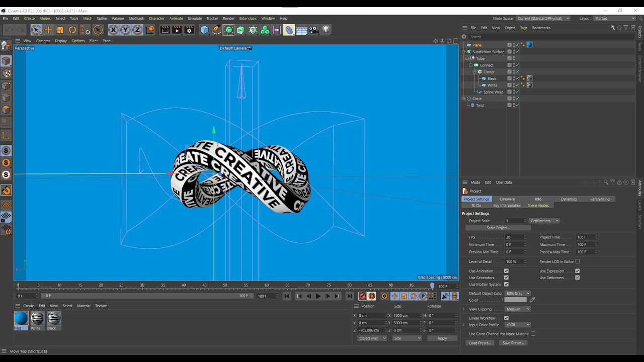Open Node Space dropdown
The image size is (644, 362).
(x=543, y=19)
